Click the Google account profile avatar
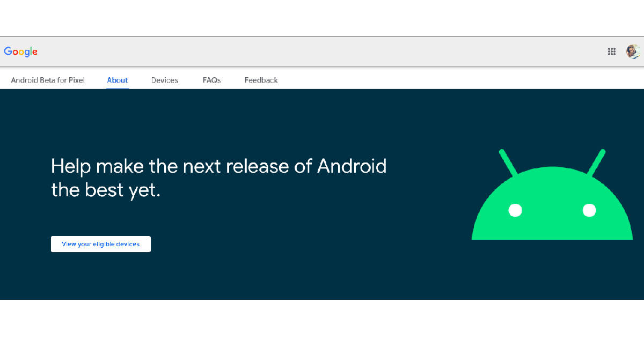Image resolution: width=644 pixels, height=362 pixels. point(633,51)
